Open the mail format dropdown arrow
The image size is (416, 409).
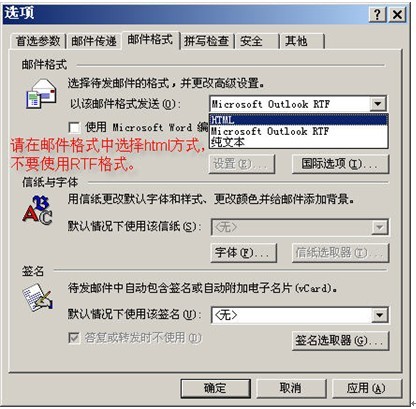pos(378,104)
